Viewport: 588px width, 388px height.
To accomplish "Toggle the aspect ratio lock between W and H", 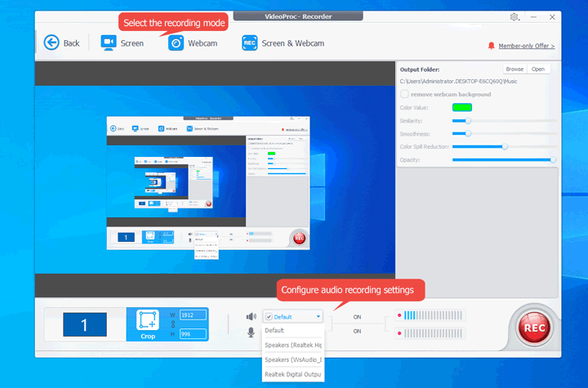I will coord(173,324).
